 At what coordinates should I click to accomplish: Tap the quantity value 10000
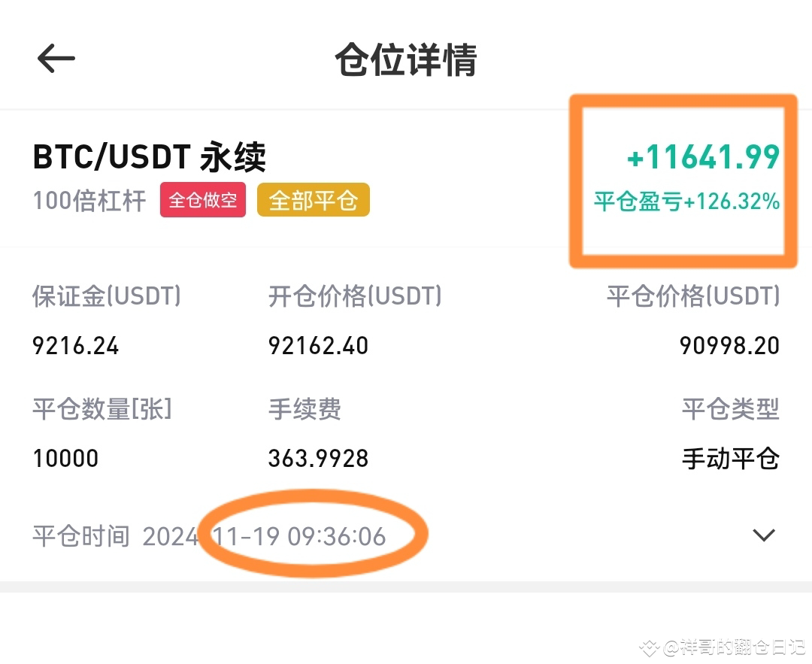pyautogui.click(x=65, y=459)
